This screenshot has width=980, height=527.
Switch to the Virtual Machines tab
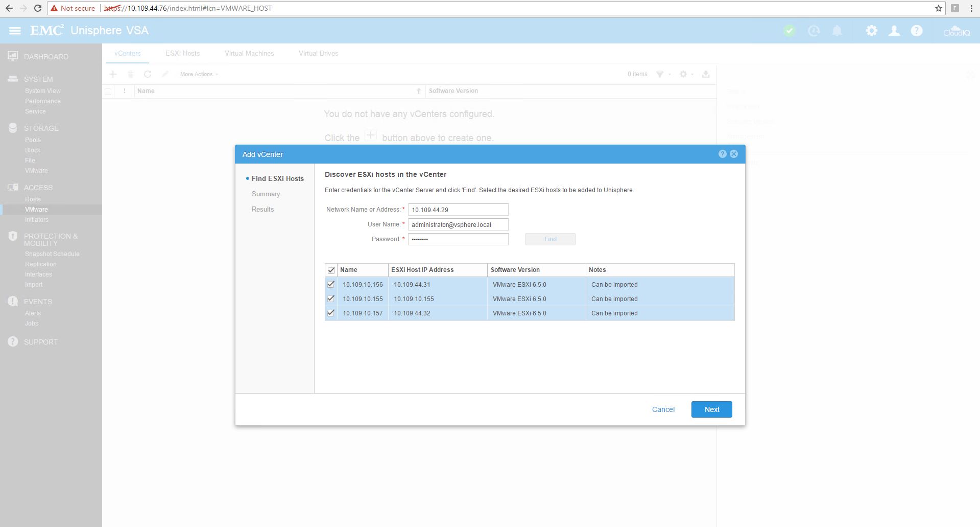(249, 53)
